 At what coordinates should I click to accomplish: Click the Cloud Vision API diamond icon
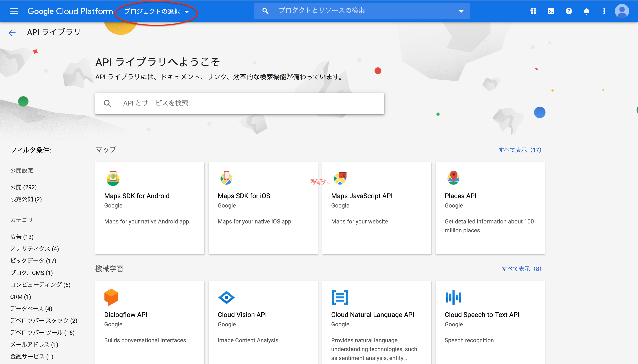pyautogui.click(x=227, y=297)
